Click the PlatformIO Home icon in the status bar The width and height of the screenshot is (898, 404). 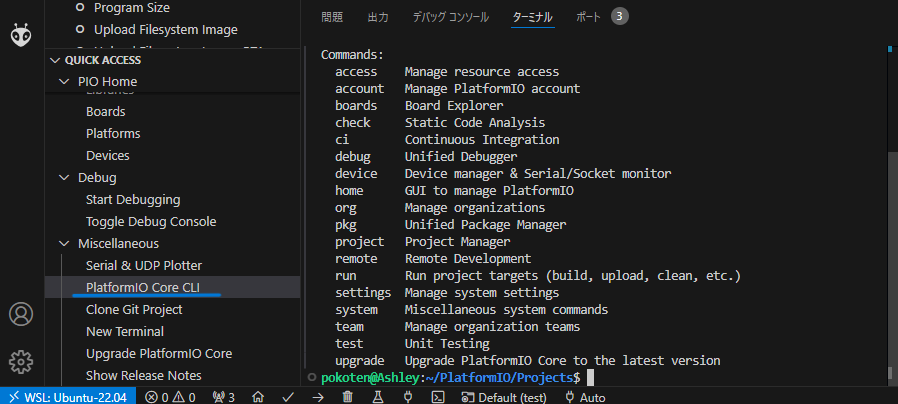[258, 397]
